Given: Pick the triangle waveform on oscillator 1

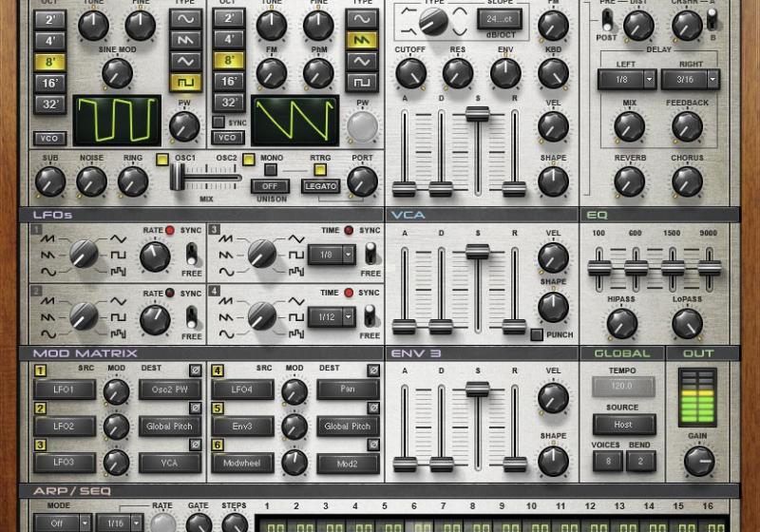Looking at the screenshot, I should click(x=185, y=61).
